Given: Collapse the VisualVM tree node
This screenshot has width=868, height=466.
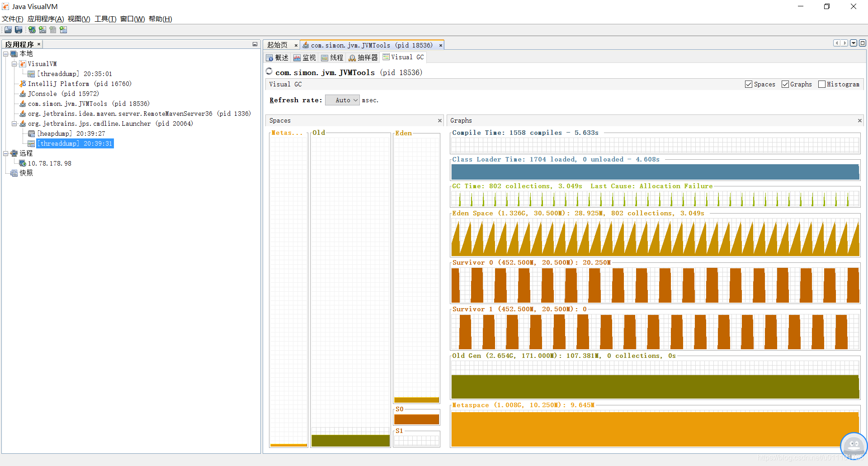Looking at the screenshot, I should pos(14,64).
